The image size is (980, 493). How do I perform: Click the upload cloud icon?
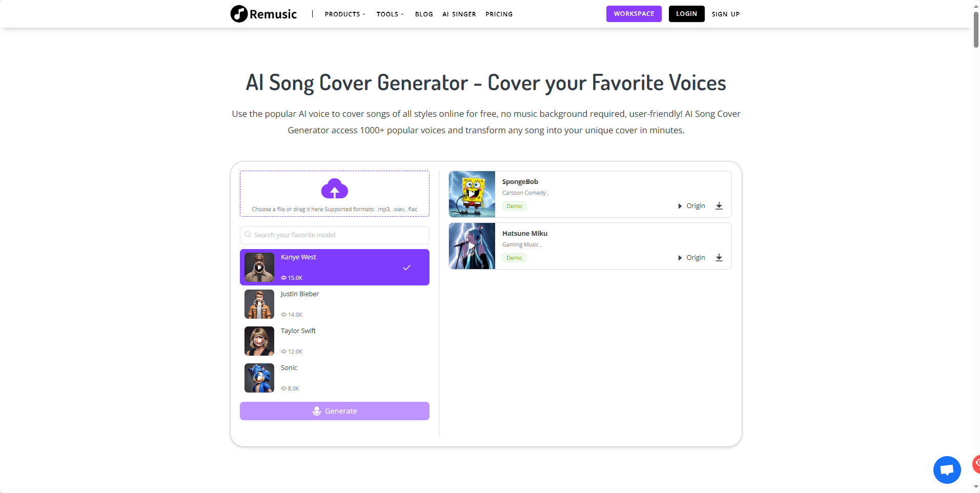point(334,189)
